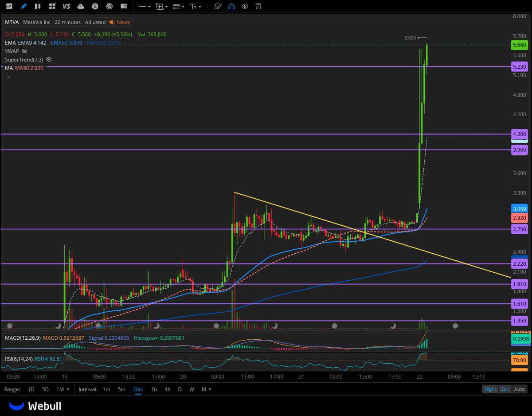Click the orange News speaker icon

pyautogui.click(x=112, y=22)
